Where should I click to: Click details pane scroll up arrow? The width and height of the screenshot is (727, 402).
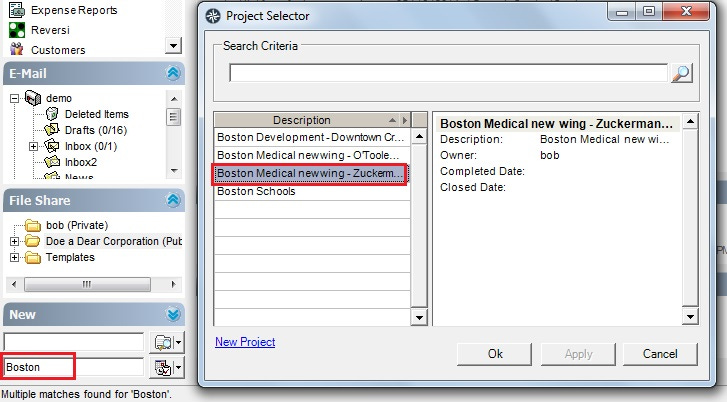tap(690, 122)
